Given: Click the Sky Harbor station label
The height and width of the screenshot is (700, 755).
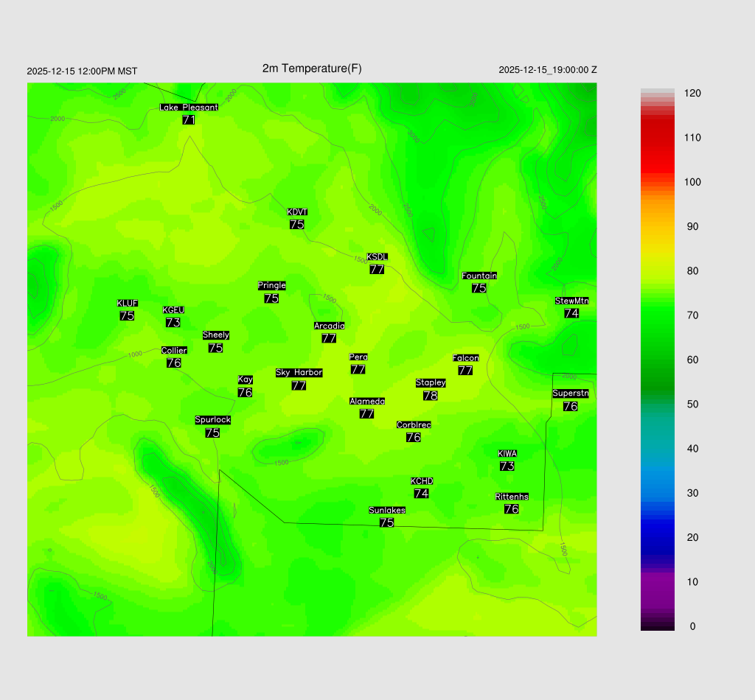Looking at the screenshot, I should point(299,373).
